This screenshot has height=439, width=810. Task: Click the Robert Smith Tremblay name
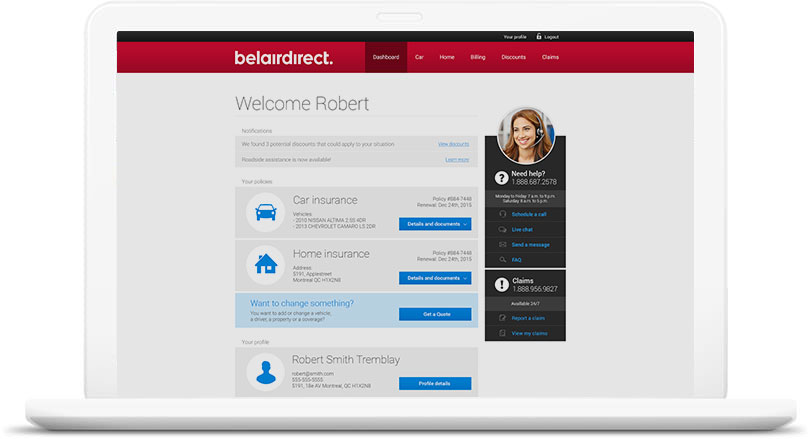pyautogui.click(x=346, y=359)
